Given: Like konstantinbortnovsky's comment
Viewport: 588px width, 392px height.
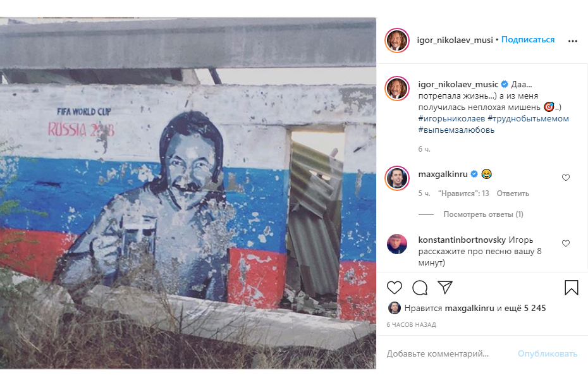Looking at the screenshot, I should 566,243.
